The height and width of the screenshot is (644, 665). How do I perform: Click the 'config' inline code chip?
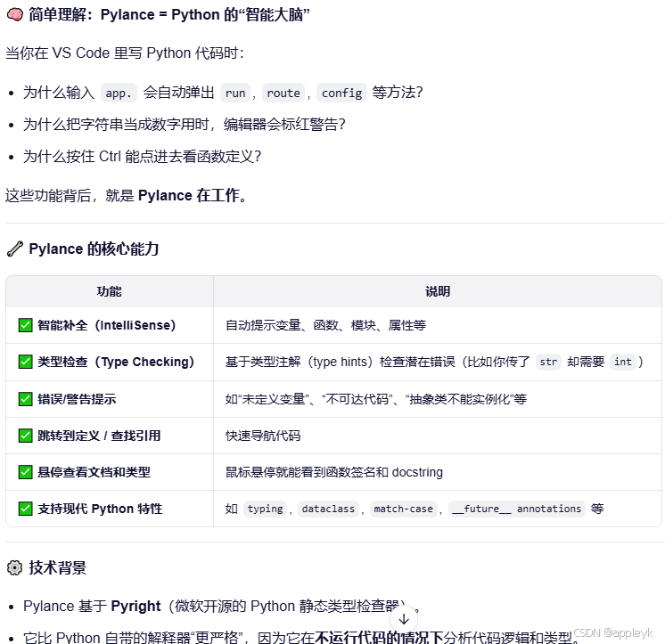pos(341,93)
